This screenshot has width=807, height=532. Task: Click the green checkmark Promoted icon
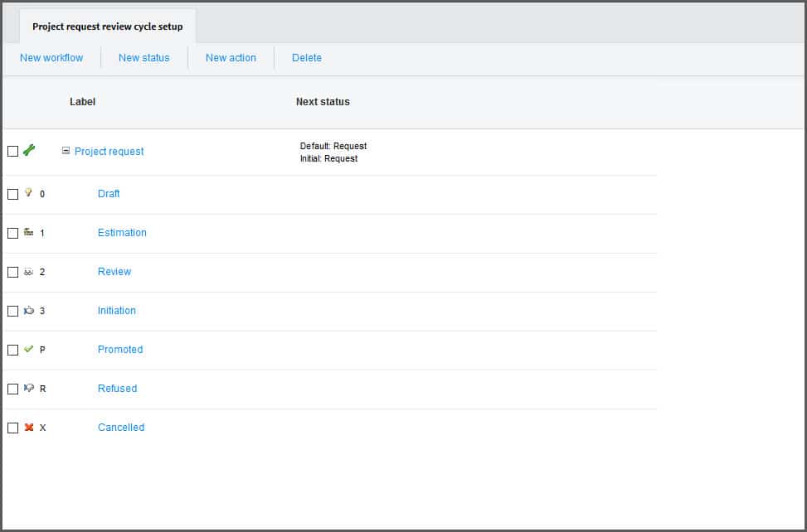[28, 350]
